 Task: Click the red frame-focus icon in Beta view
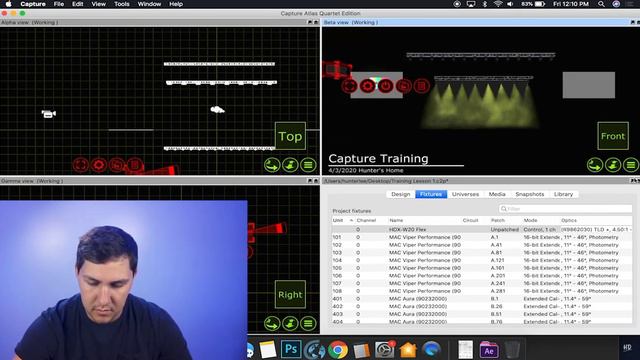click(349, 86)
